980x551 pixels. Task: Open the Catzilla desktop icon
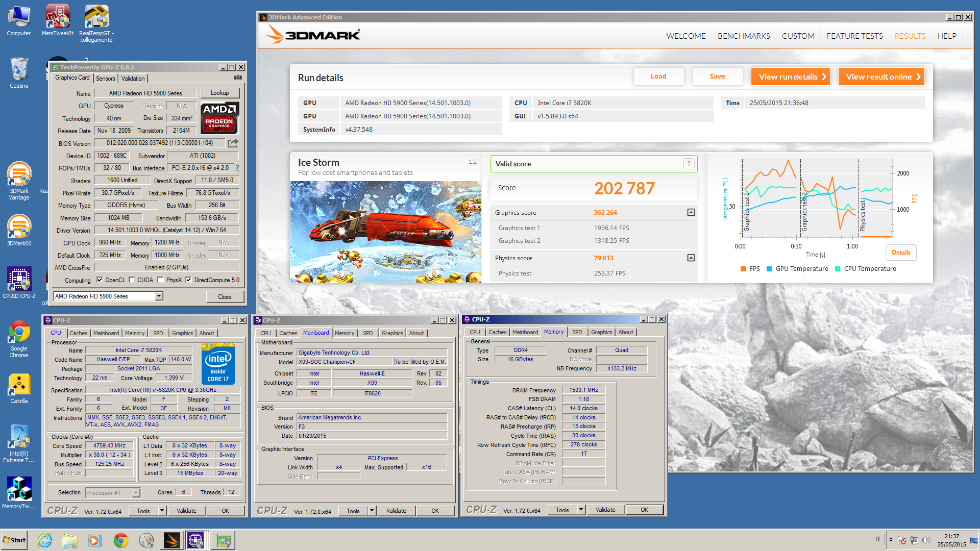pos(19,389)
